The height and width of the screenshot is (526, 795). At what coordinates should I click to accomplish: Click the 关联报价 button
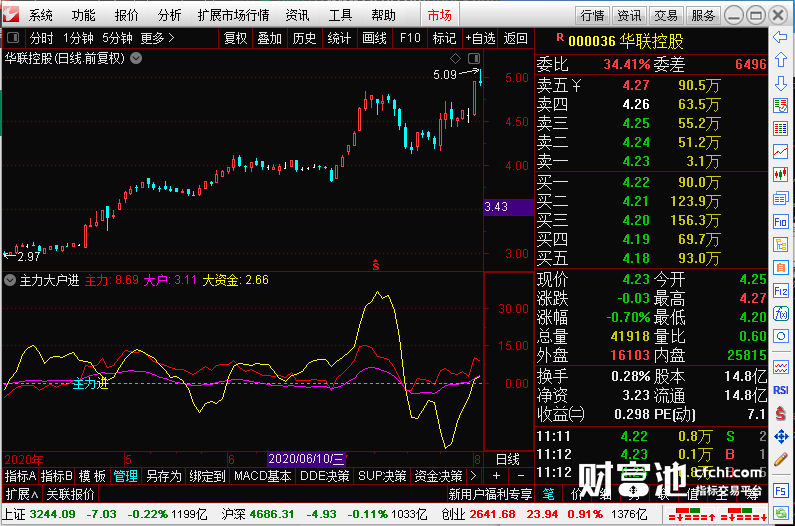[x=70, y=494]
